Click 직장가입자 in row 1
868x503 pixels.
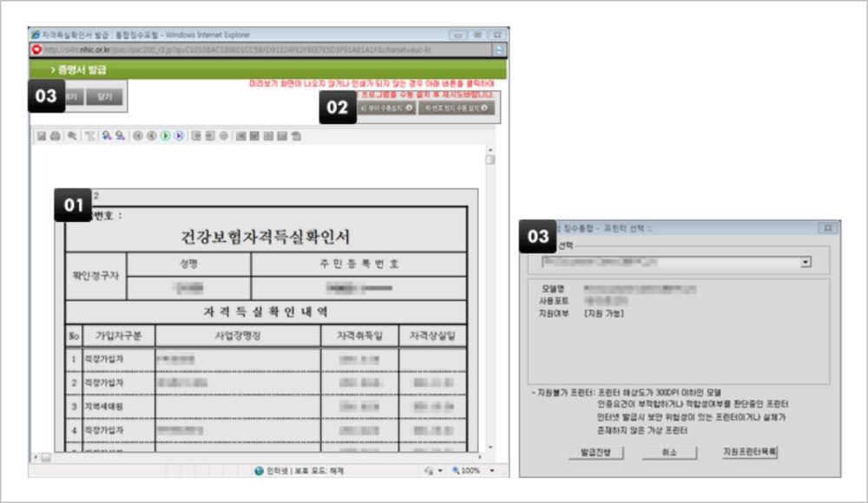tap(104, 359)
